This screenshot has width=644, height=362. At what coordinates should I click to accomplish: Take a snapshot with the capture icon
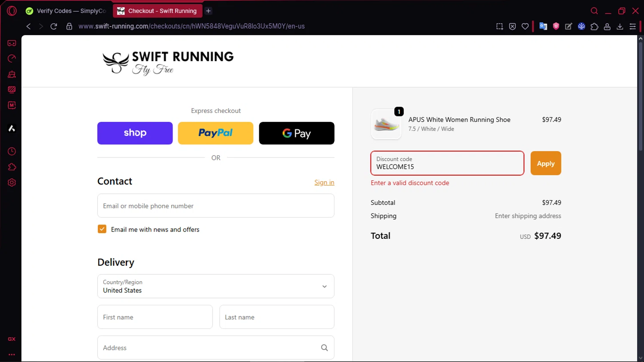coord(499,27)
